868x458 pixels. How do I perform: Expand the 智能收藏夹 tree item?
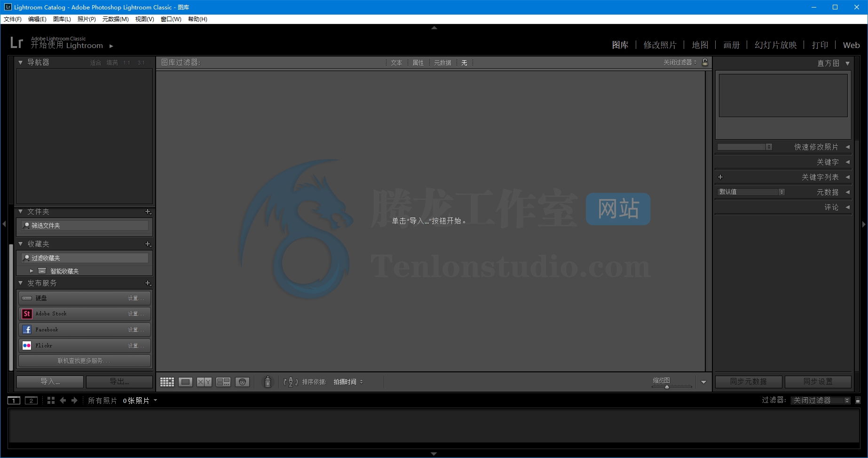tap(32, 271)
